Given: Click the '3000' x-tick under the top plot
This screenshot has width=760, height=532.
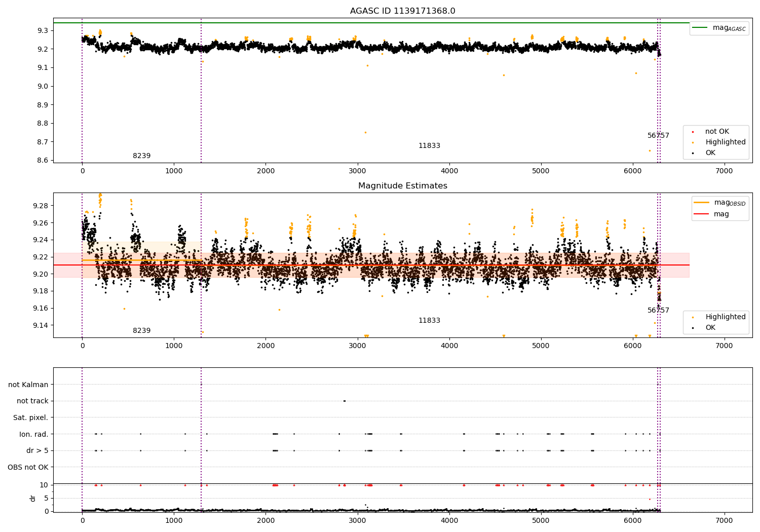Looking at the screenshot, I should (x=357, y=171).
